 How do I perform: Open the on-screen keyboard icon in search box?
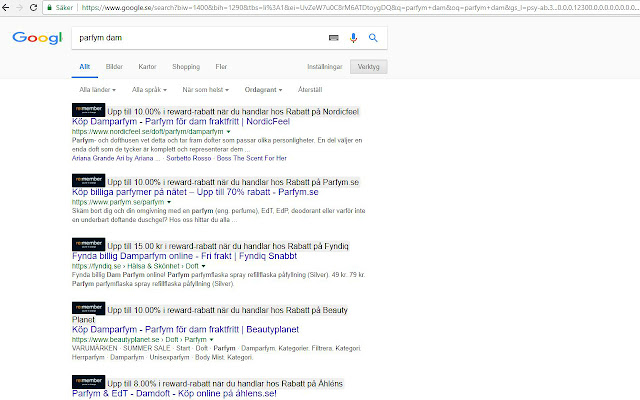[x=333, y=38]
